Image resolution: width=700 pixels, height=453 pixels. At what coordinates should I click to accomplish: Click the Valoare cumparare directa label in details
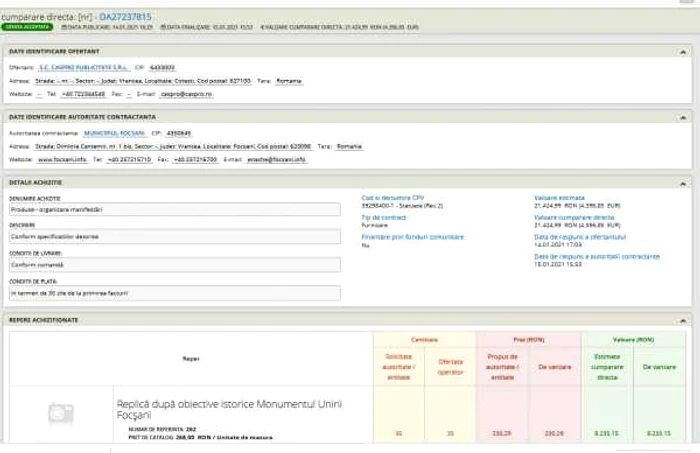point(574,217)
